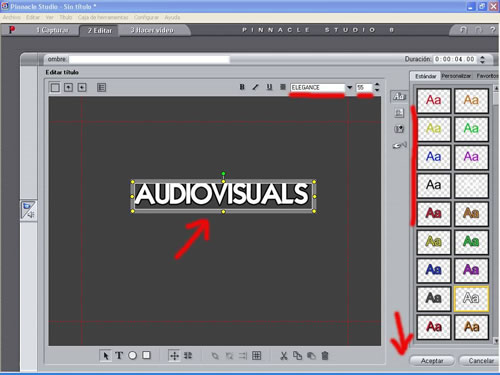Click the copy icon in bottom toolbar
This screenshot has width=500, height=375.
point(297,356)
